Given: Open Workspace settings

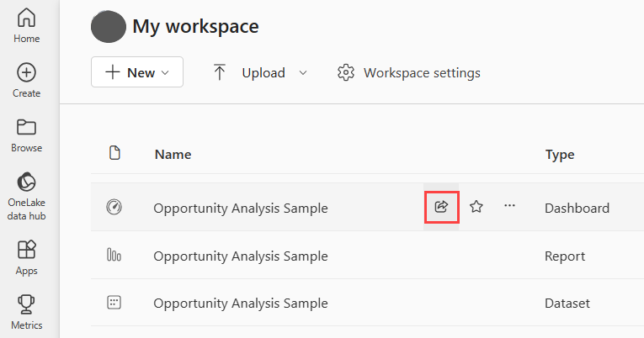Looking at the screenshot, I should point(408,72).
